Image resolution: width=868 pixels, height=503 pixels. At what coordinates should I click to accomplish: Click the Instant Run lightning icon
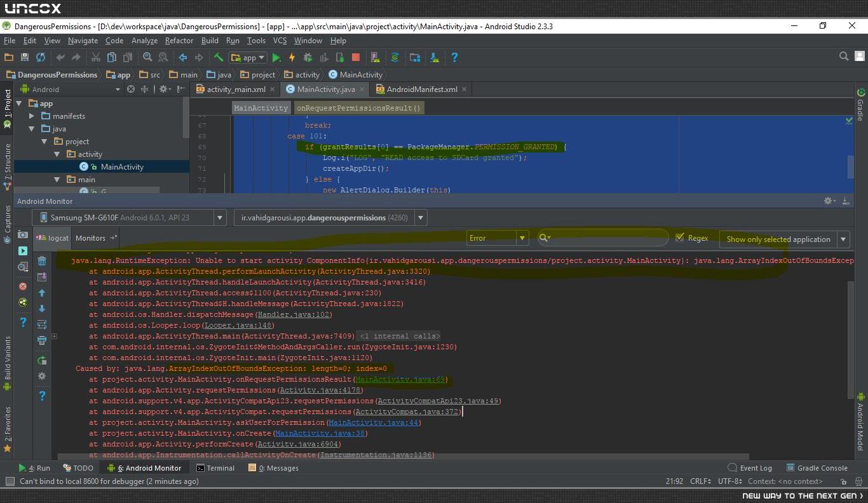click(x=292, y=57)
